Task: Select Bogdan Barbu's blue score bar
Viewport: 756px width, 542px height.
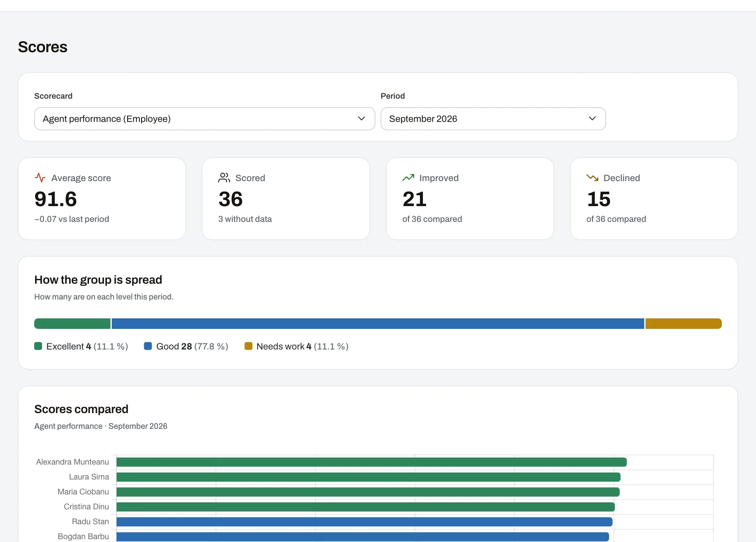Action: [x=363, y=537]
